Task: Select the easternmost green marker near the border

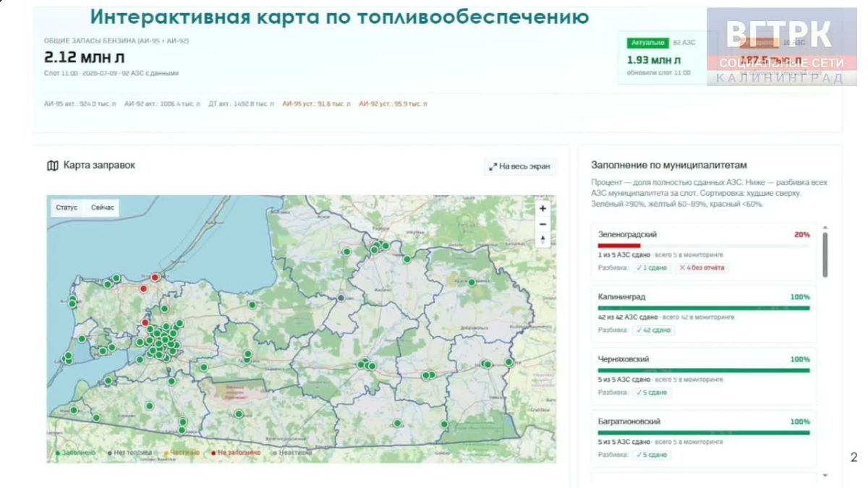Action: pos(509,362)
